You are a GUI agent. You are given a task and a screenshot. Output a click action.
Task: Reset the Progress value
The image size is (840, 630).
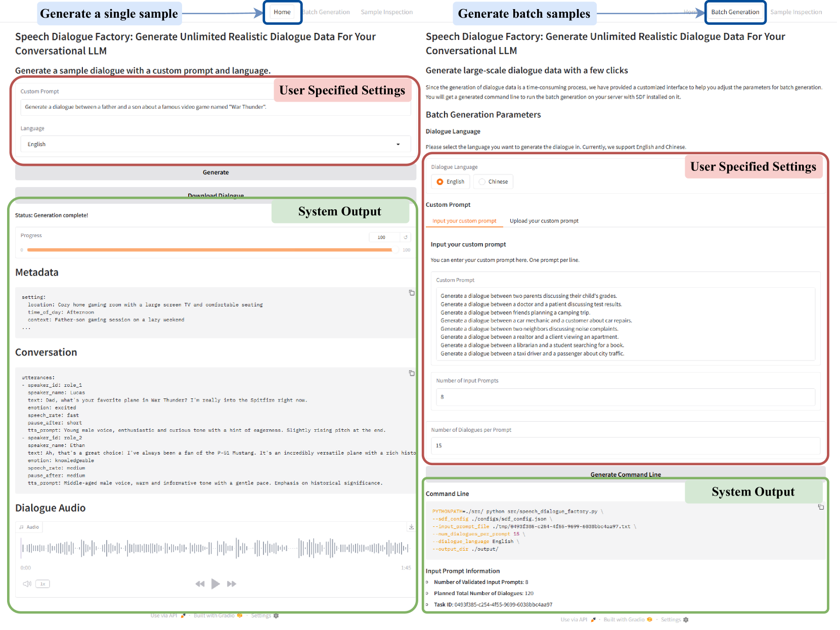406,237
